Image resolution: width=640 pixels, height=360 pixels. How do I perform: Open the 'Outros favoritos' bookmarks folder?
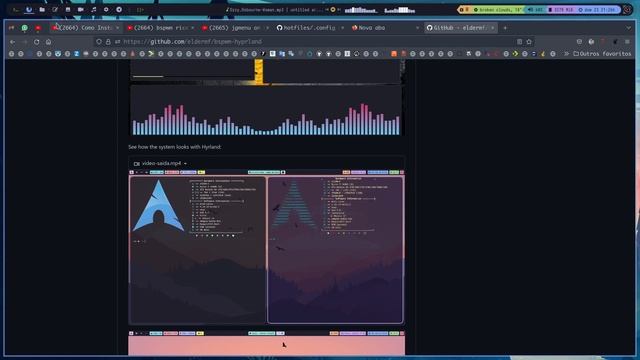pyautogui.click(x=602, y=53)
